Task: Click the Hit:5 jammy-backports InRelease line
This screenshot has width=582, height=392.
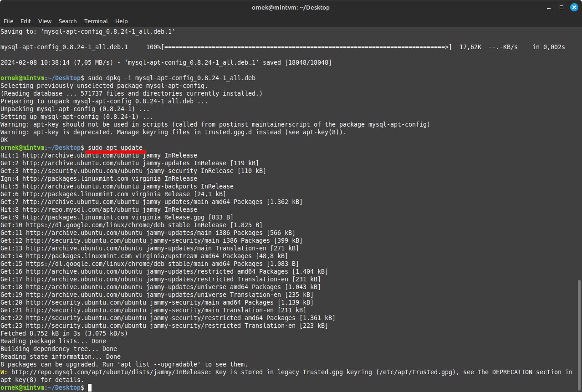Action: 117,186
